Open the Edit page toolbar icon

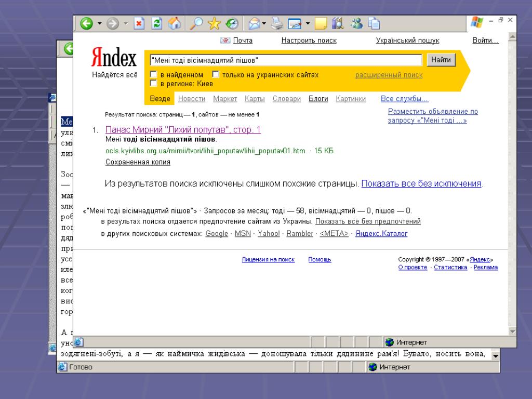[x=295, y=23]
